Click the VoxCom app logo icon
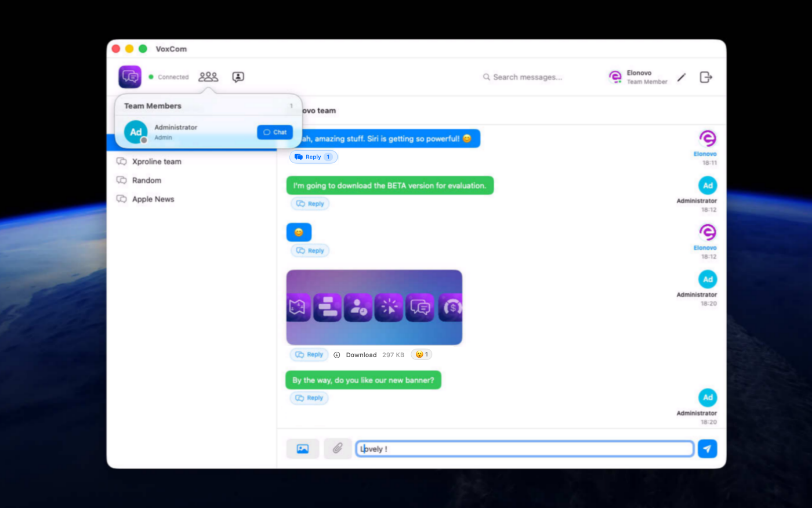The height and width of the screenshot is (508, 812). pos(130,77)
